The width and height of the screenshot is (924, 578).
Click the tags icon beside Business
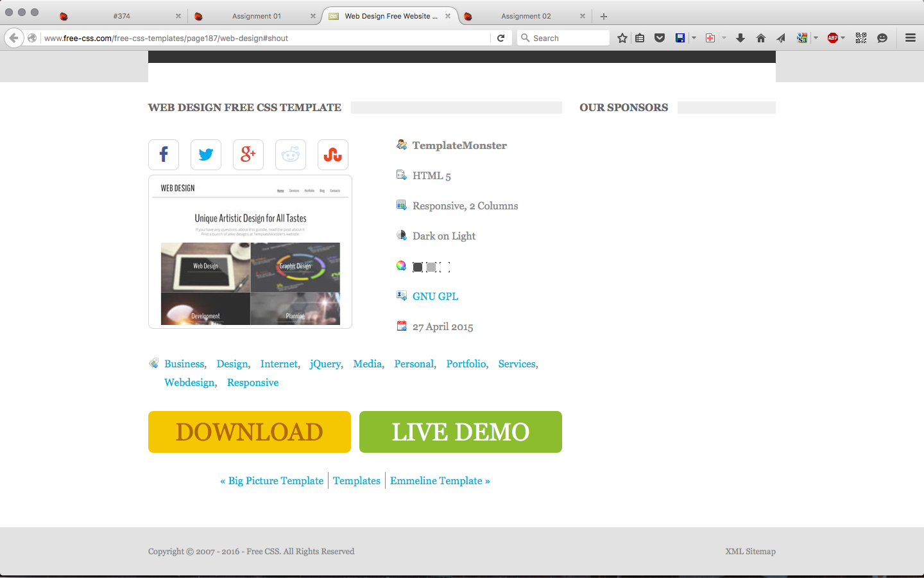pyautogui.click(x=153, y=363)
